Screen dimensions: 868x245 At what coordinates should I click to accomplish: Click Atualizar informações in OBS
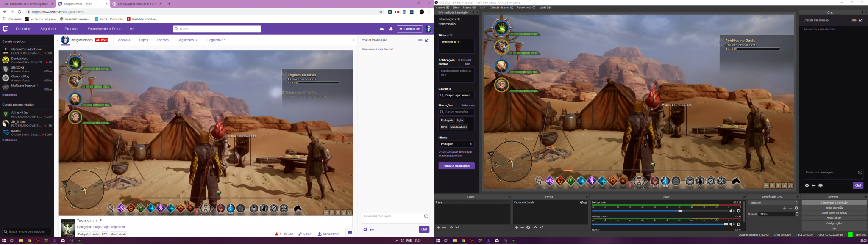click(456, 166)
